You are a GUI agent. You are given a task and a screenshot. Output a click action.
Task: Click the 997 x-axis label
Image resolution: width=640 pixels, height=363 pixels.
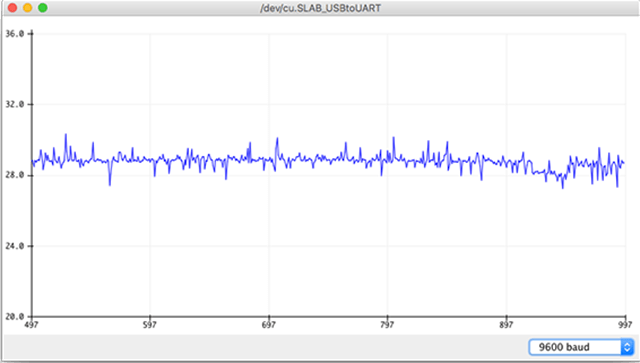[625, 325]
